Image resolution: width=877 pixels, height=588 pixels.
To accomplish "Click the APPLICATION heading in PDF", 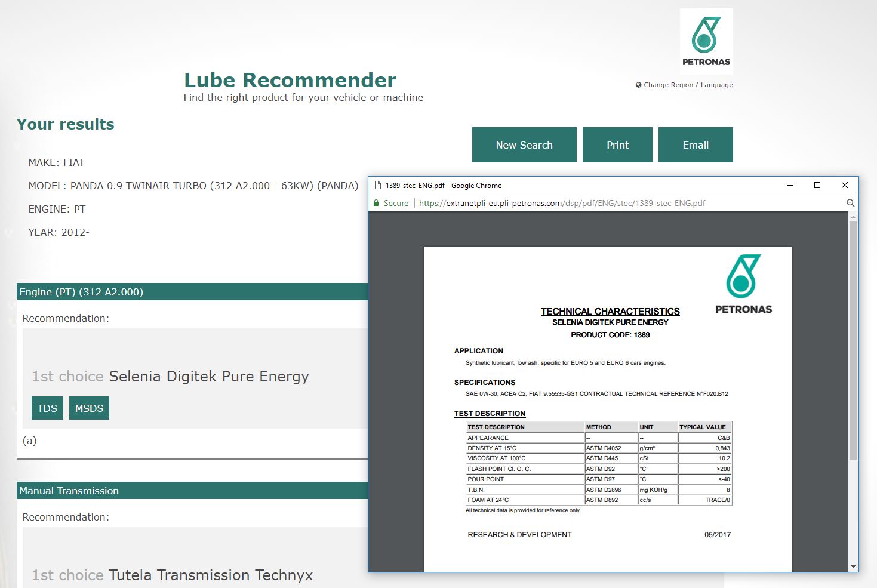I will (x=479, y=351).
